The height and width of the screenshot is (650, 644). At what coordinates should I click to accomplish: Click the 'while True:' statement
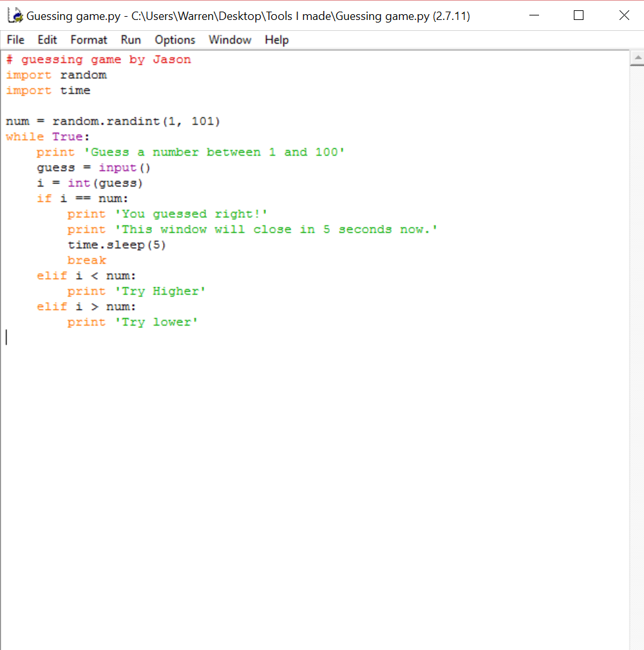46,136
